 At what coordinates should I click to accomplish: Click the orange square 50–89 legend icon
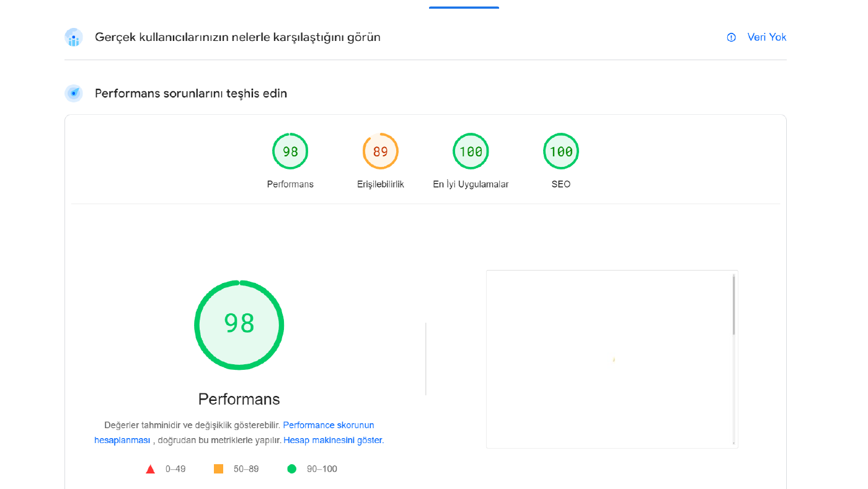point(218,469)
